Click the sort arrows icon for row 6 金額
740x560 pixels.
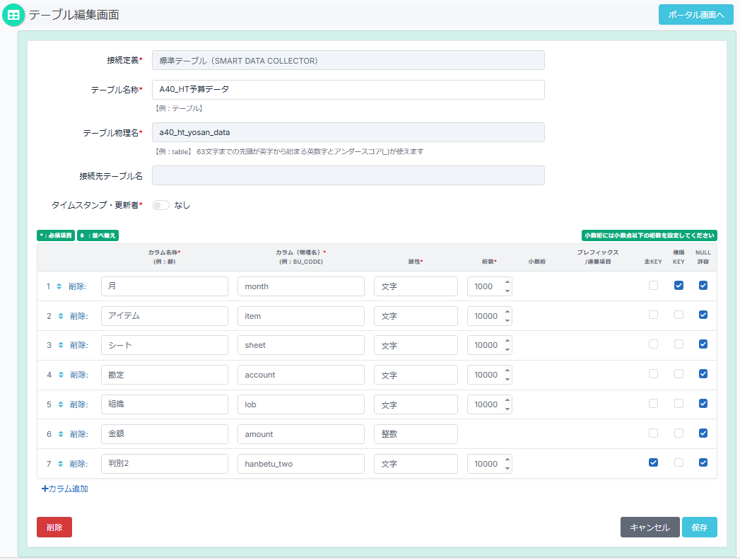(61, 434)
